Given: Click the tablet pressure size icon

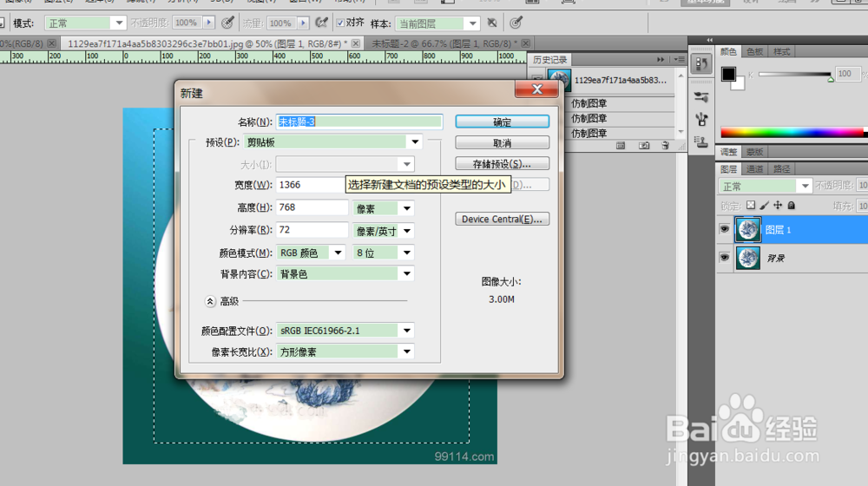Looking at the screenshot, I should coord(516,23).
